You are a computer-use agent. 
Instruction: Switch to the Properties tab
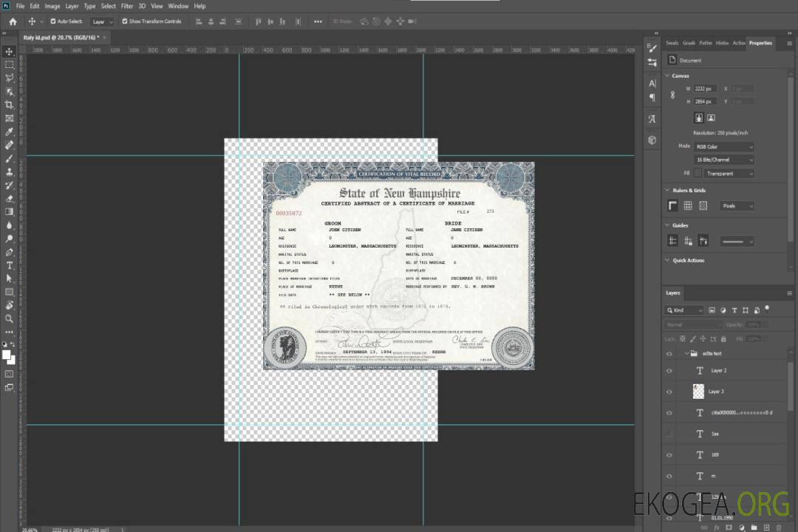(x=760, y=44)
